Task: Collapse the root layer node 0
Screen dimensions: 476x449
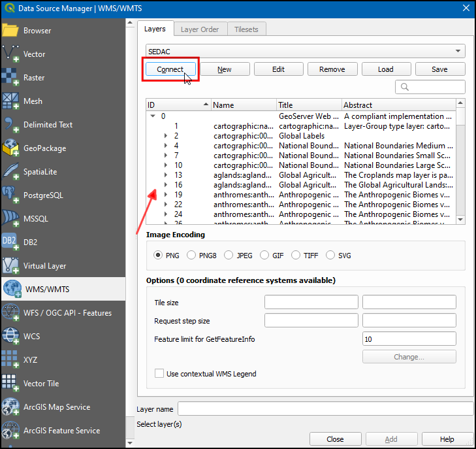Action: point(153,116)
